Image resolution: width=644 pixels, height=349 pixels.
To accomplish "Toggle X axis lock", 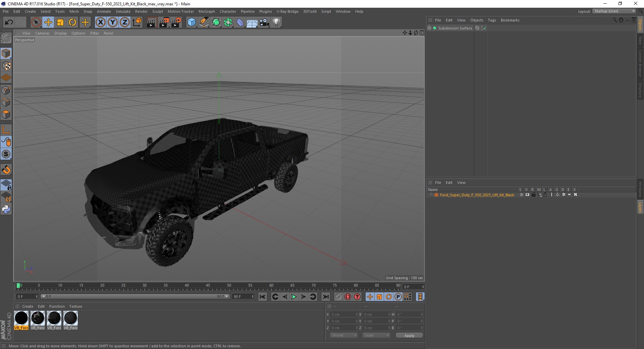I will [x=100, y=22].
